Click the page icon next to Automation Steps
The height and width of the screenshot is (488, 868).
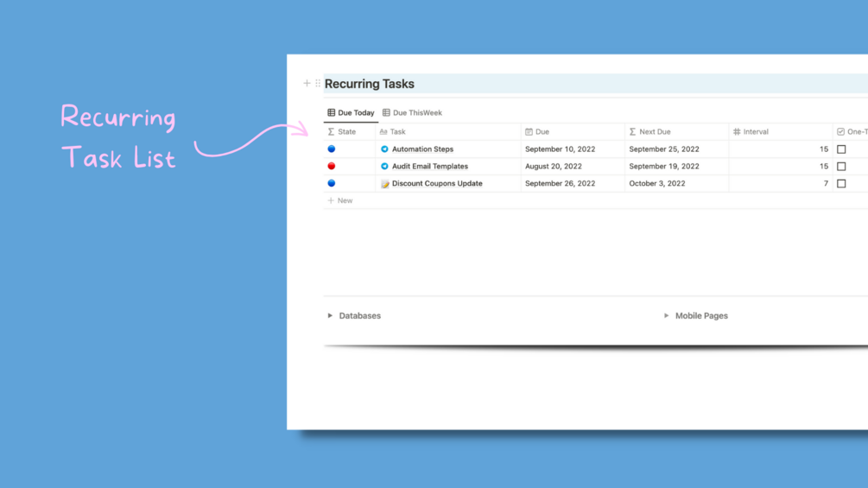point(384,149)
